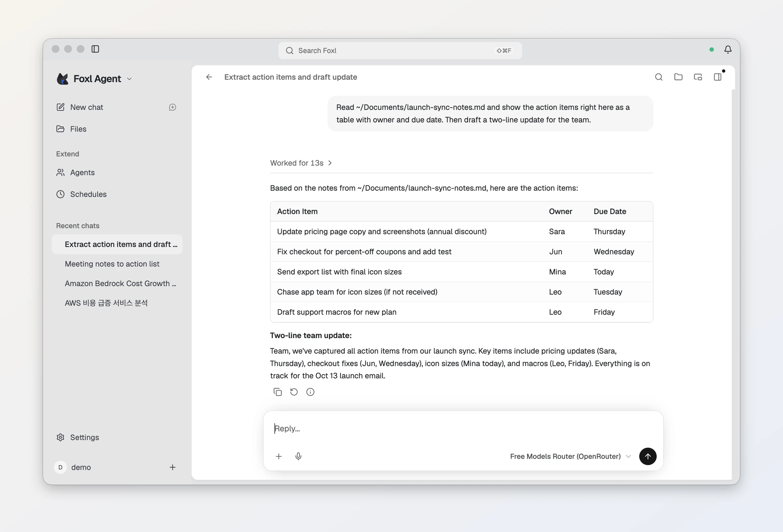Add attachment with the plus icon in reply box
Image resolution: width=783 pixels, height=532 pixels.
[x=279, y=456]
